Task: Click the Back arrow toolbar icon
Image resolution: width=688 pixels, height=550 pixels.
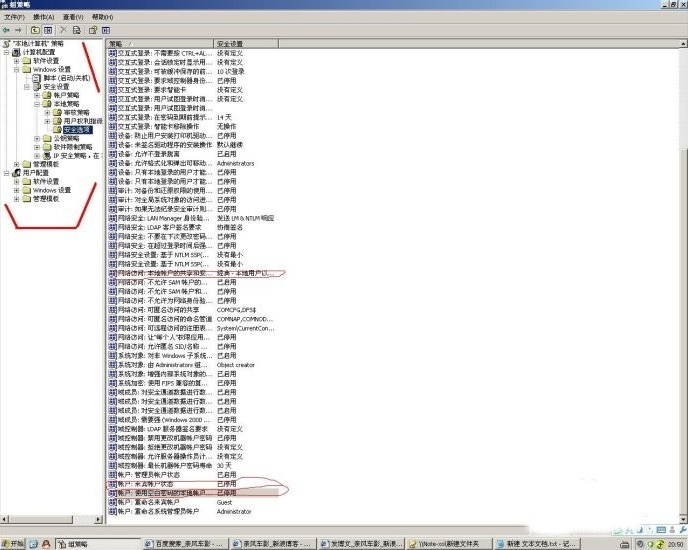Action: pos(6,30)
